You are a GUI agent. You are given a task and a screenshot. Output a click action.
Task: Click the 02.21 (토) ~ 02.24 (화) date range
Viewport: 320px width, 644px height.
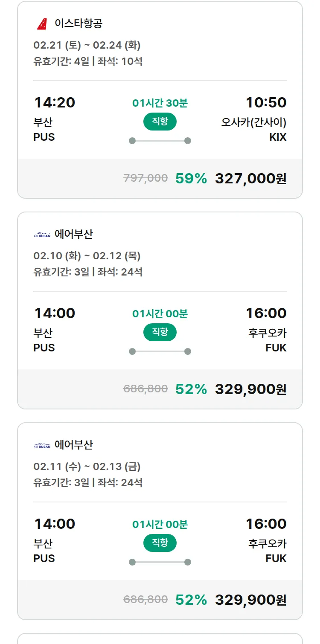click(87, 45)
